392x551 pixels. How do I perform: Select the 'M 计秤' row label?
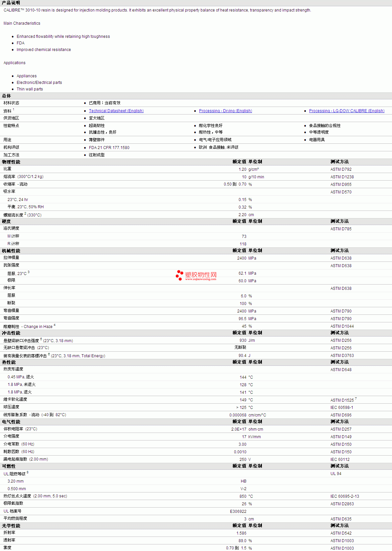[x=13, y=236]
